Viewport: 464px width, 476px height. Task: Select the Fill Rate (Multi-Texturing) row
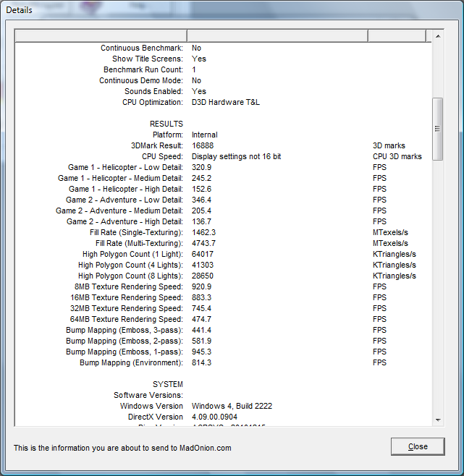pyautogui.click(x=139, y=243)
